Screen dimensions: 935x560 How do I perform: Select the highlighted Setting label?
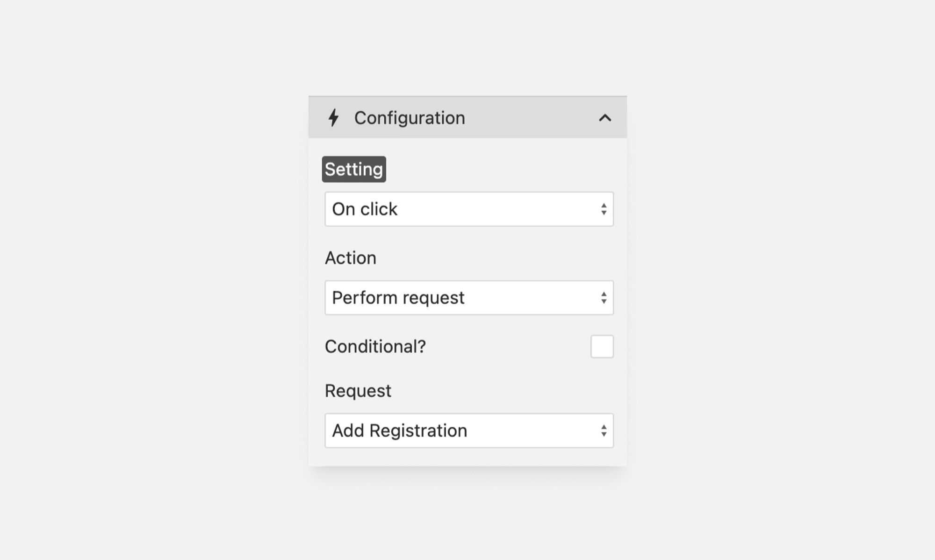coord(354,169)
